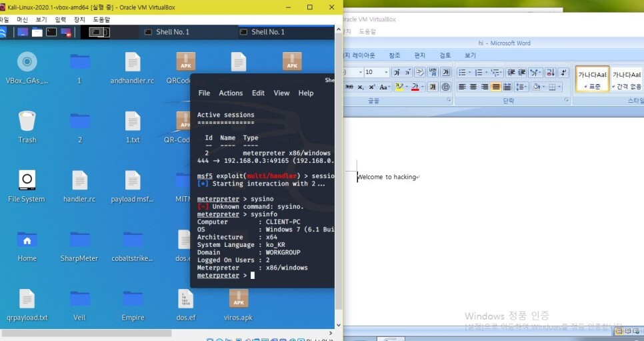Screen dimensions: 644x341
Task: Open the Kali applications menu icon
Action: 3,32
